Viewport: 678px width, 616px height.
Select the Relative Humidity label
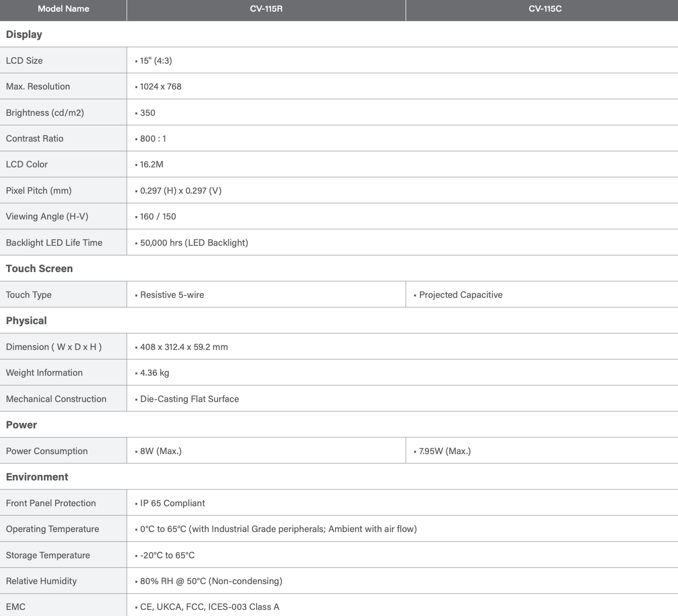coord(41,581)
